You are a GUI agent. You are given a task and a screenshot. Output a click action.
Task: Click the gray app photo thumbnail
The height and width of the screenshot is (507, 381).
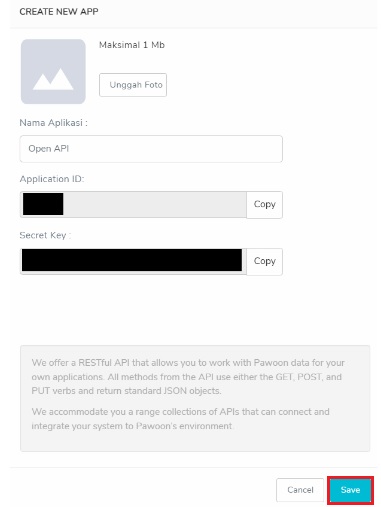click(53, 71)
